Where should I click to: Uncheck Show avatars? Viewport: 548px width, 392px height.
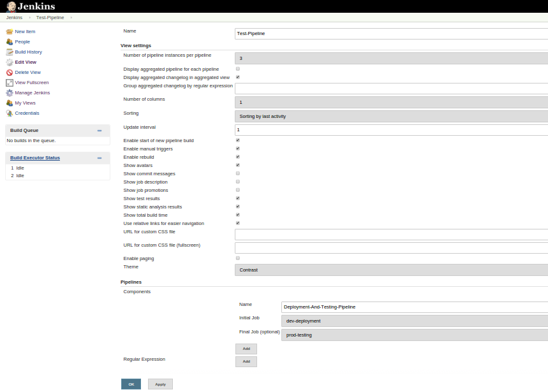coord(238,165)
